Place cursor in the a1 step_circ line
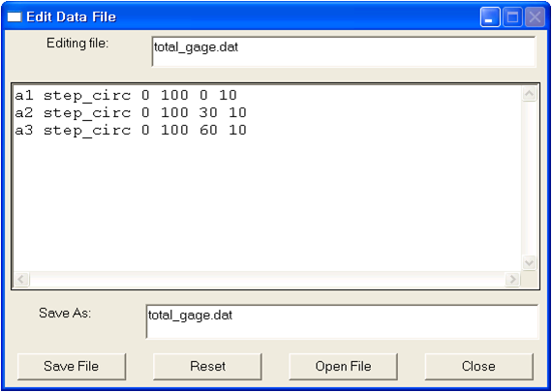The height and width of the screenshot is (392, 552). click(x=126, y=95)
